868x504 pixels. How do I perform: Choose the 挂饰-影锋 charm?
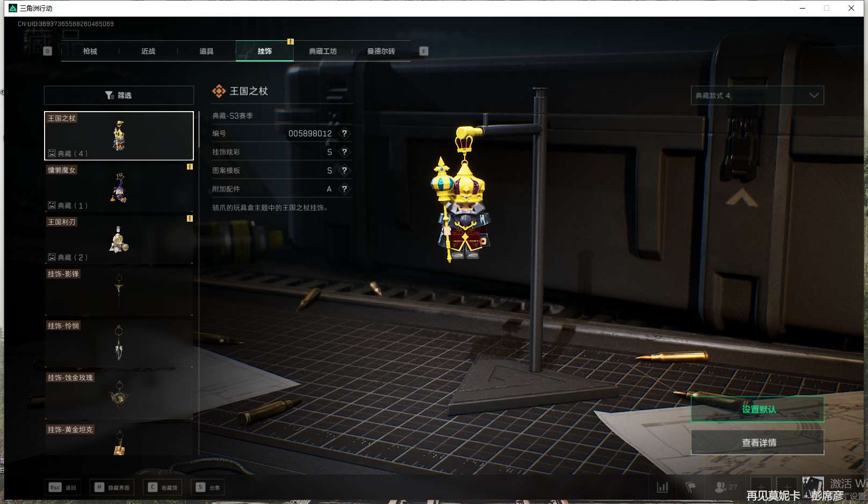[119, 291]
